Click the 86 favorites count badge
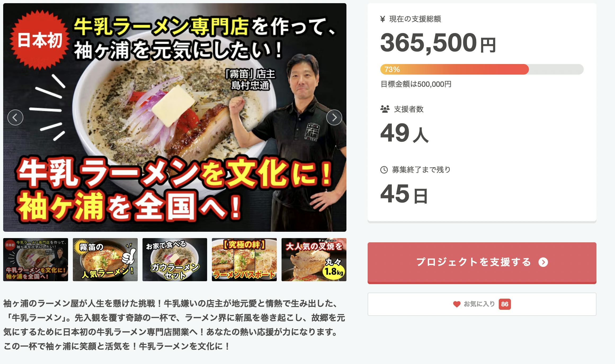Viewport: 615px width, 364px height. click(x=505, y=304)
